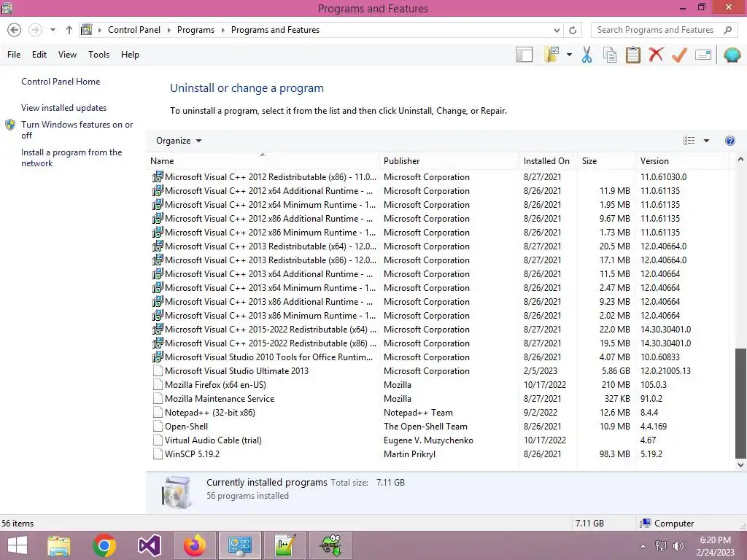
Task: Open the File menu
Action: (14, 55)
